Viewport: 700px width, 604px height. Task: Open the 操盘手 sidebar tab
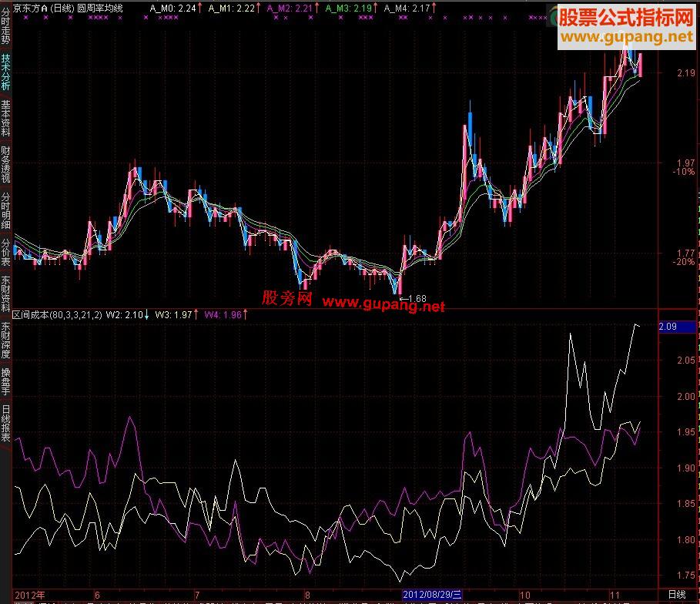tap(5, 381)
